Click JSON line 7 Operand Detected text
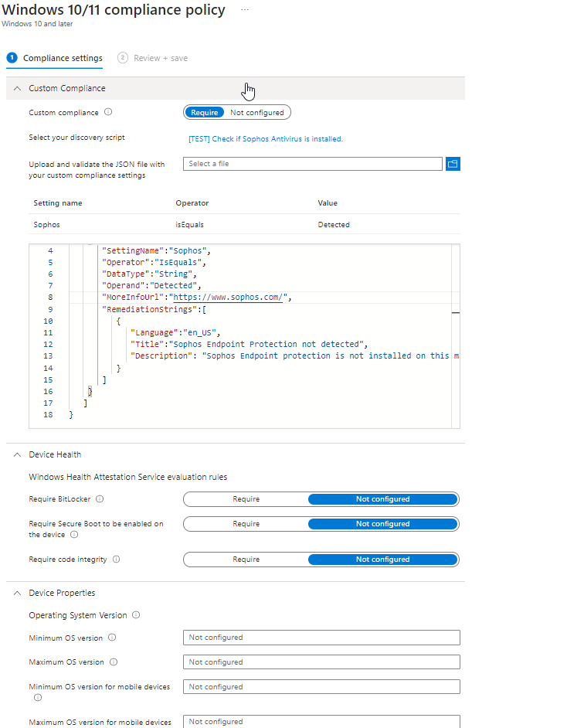Screen dimensions: 567x728 pos(151,285)
